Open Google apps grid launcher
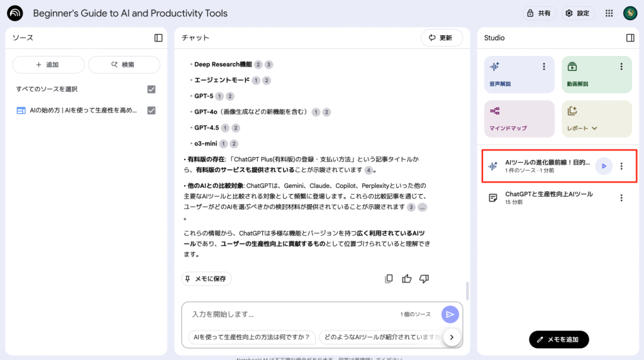Viewport: 644px width, 360px height. [609, 13]
